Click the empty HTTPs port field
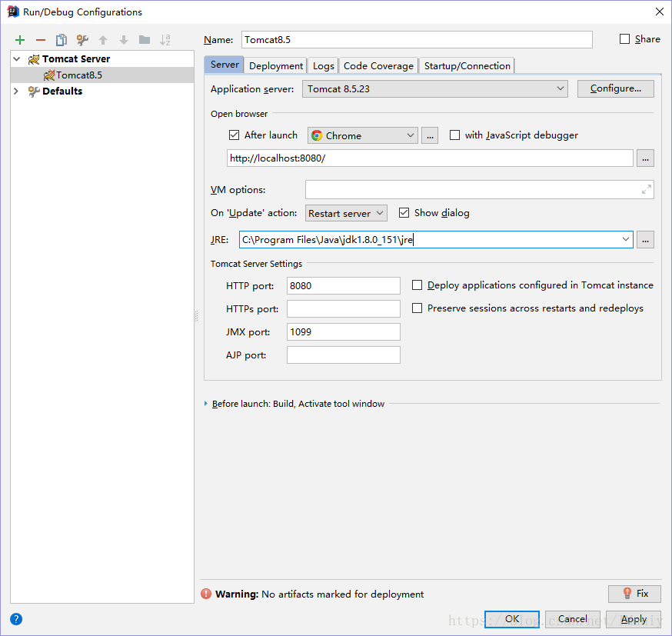The width and height of the screenshot is (672, 636). [x=343, y=308]
